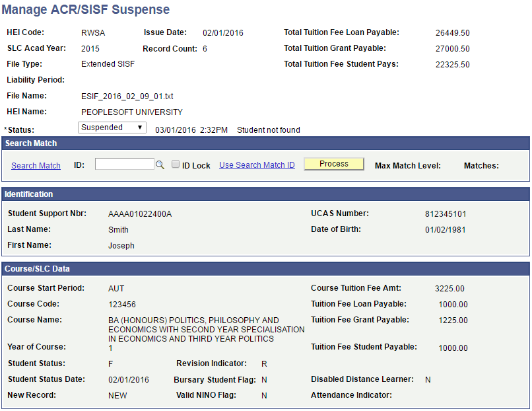This screenshot has width=532, height=411.
Task: Enable the ID Lock checkbox
Action: tap(175, 163)
